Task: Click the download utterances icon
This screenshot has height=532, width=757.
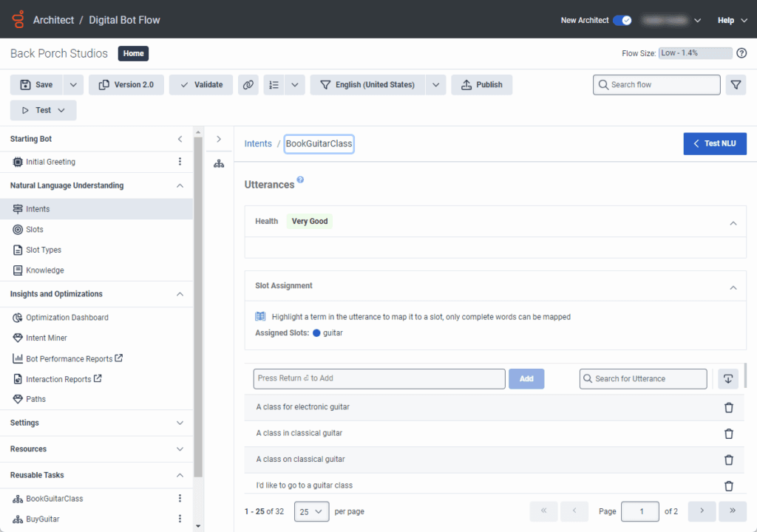Action: (727, 378)
